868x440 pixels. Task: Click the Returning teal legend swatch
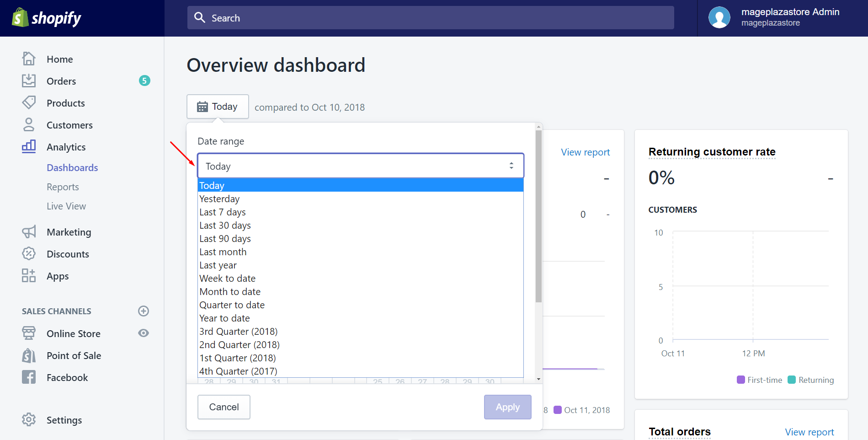(792, 380)
